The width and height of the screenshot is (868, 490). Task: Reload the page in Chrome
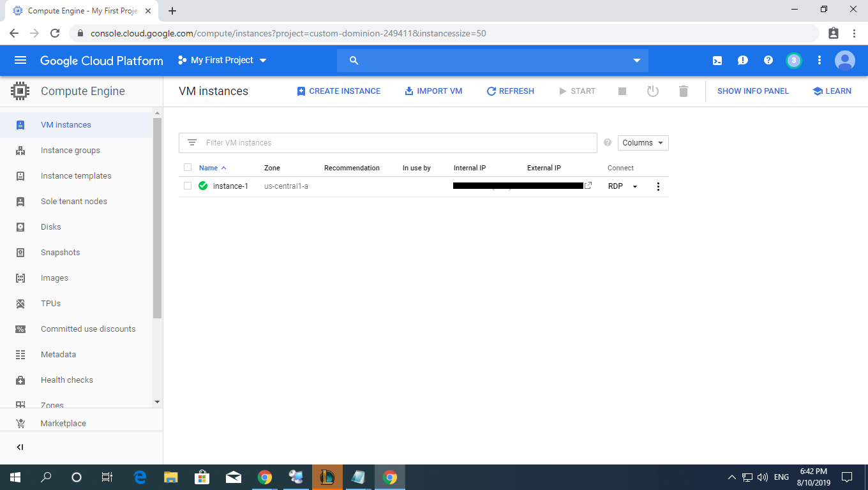[x=55, y=33]
